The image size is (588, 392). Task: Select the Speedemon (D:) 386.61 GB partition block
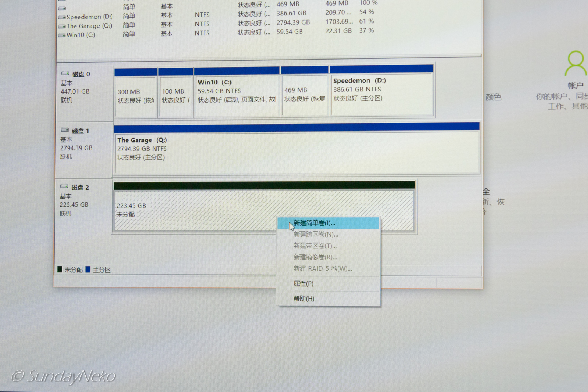tap(381, 95)
